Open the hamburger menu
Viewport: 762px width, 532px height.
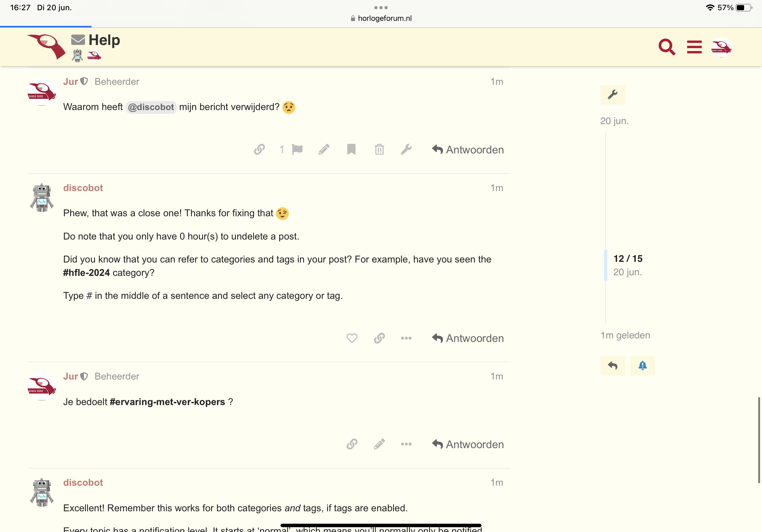click(694, 47)
